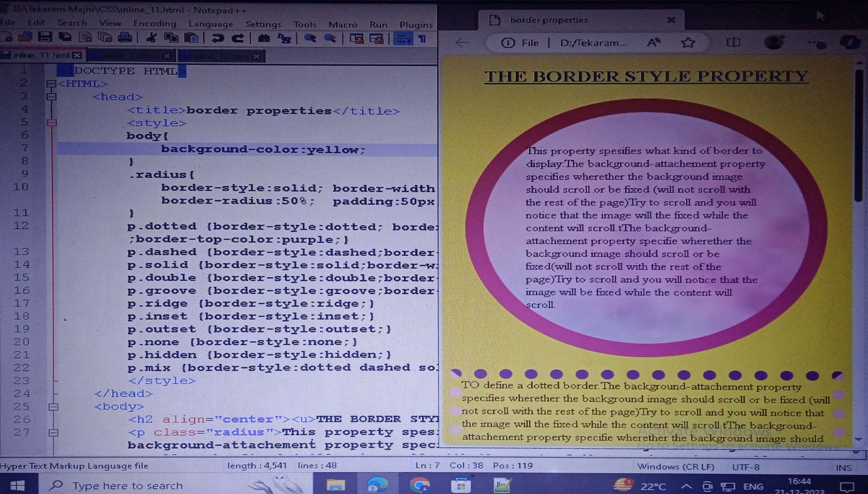
Task: Click the Cut scissors icon
Action: (x=151, y=38)
